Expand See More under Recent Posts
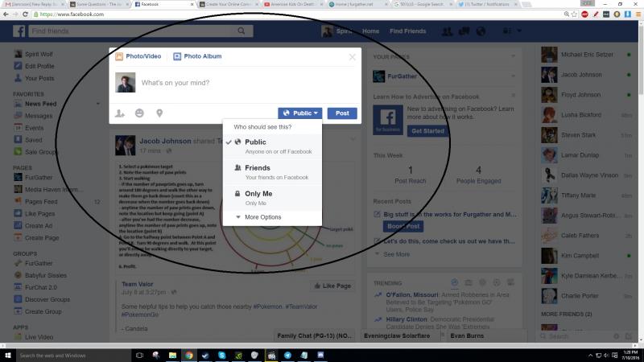The width and height of the screenshot is (644, 362). pyautogui.click(x=396, y=254)
